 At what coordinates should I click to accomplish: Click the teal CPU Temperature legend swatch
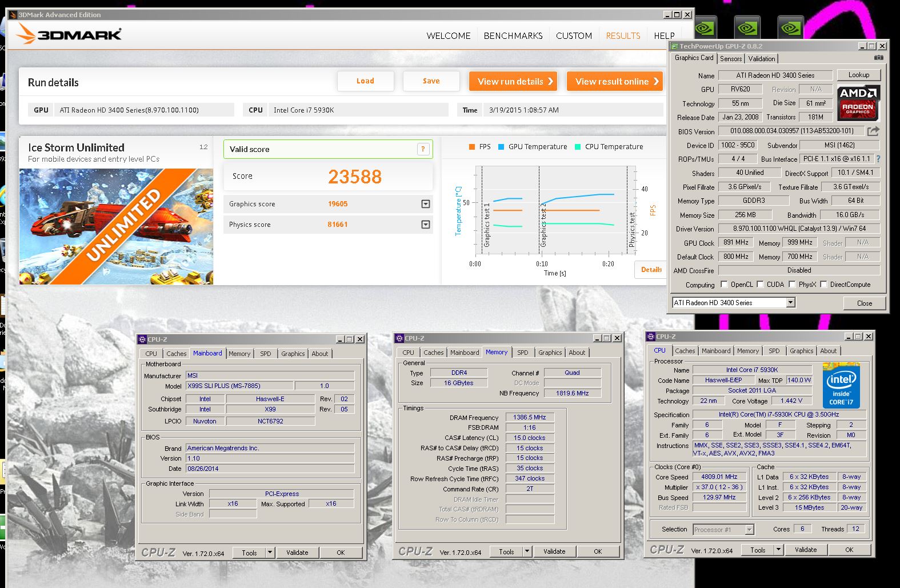(578, 147)
